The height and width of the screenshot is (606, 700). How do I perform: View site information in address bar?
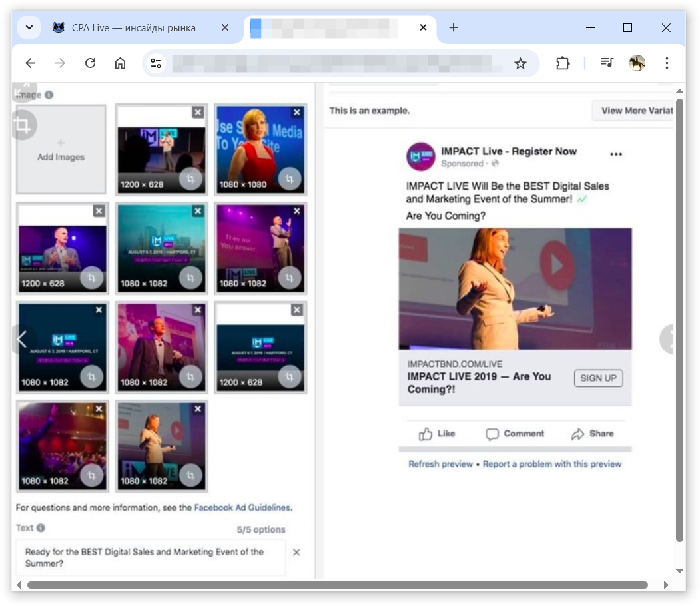click(156, 63)
